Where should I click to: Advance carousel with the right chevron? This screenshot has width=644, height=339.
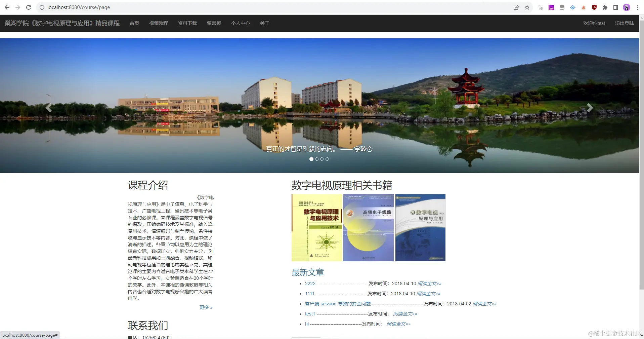pyautogui.click(x=590, y=107)
